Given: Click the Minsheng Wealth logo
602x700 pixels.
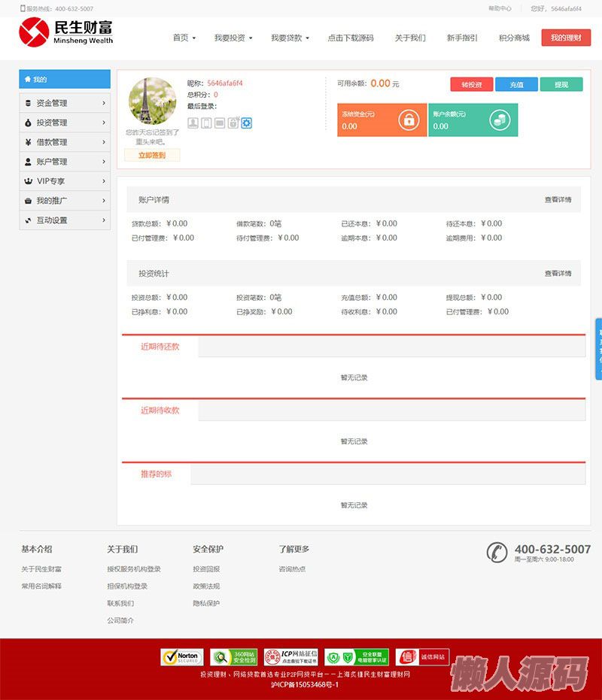Looking at the screenshot, I should 65,32.
